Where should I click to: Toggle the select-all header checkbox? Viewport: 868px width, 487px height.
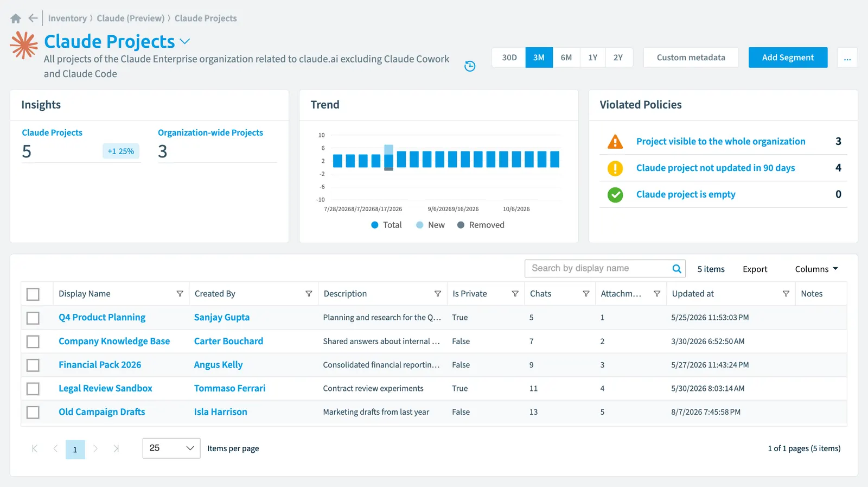(x=33, y=294)
